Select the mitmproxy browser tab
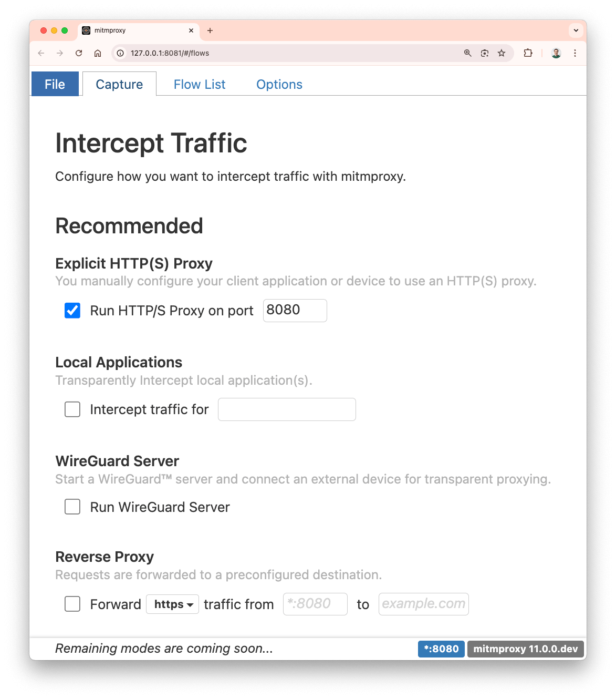 pos(139,30)
